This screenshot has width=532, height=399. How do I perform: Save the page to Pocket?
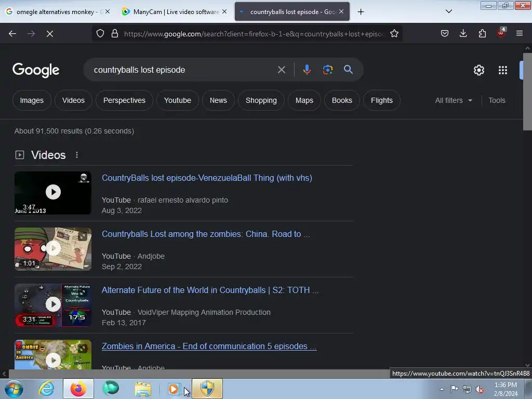(445, 34)
